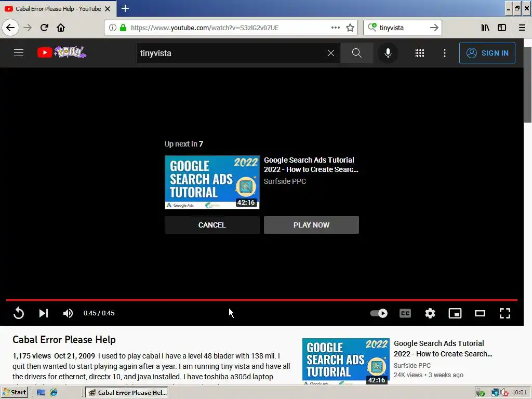
Task: Click the sidebar Google Search Ads Tutorial thumbnail
Action: (x=345, y=362)
